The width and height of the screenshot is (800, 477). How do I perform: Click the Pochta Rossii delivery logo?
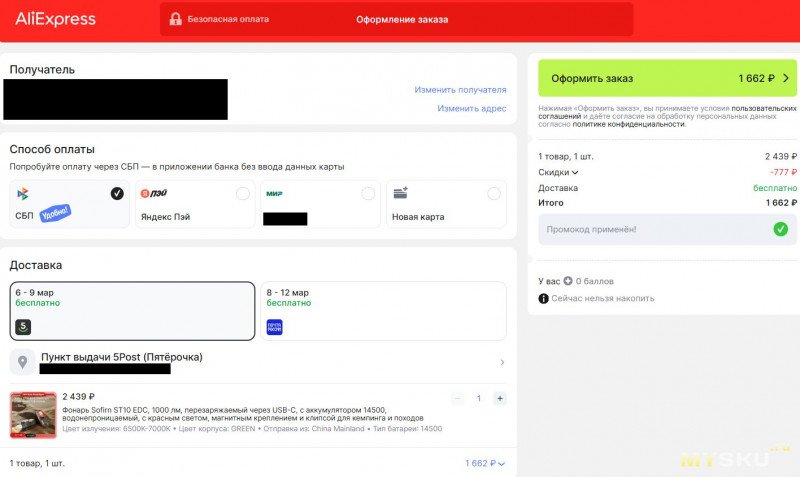click(x=274, y=326)
